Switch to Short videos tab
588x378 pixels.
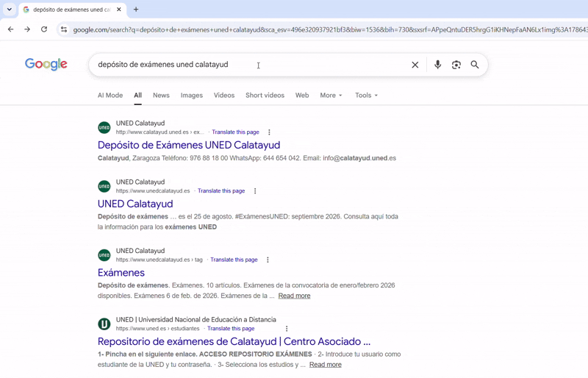point(265,96)
